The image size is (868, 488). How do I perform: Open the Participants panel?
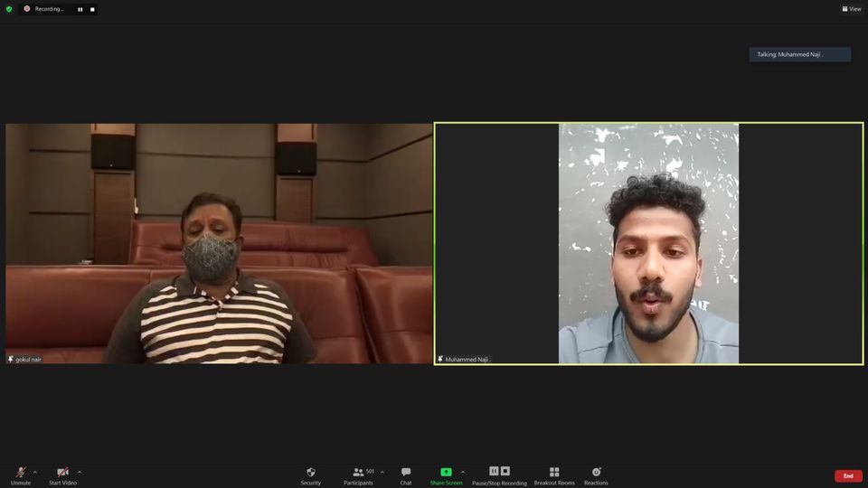pos(359,475)
